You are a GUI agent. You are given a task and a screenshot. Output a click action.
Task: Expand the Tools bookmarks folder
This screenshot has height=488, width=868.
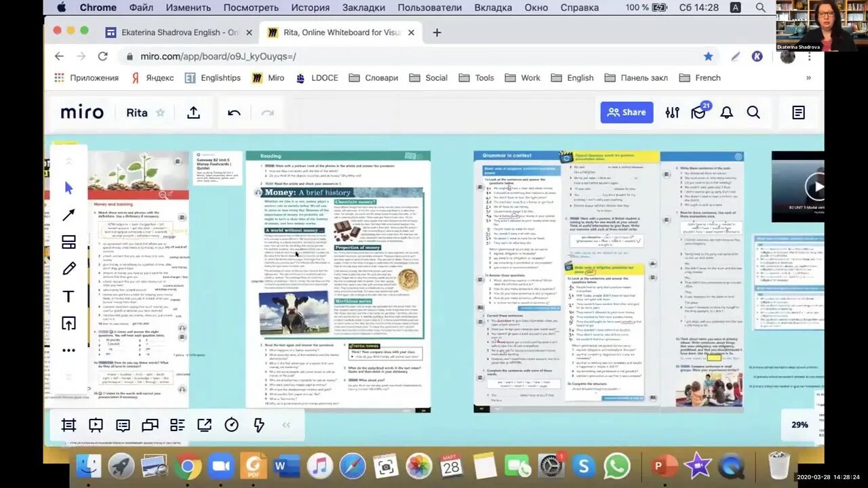click(476, 78)
